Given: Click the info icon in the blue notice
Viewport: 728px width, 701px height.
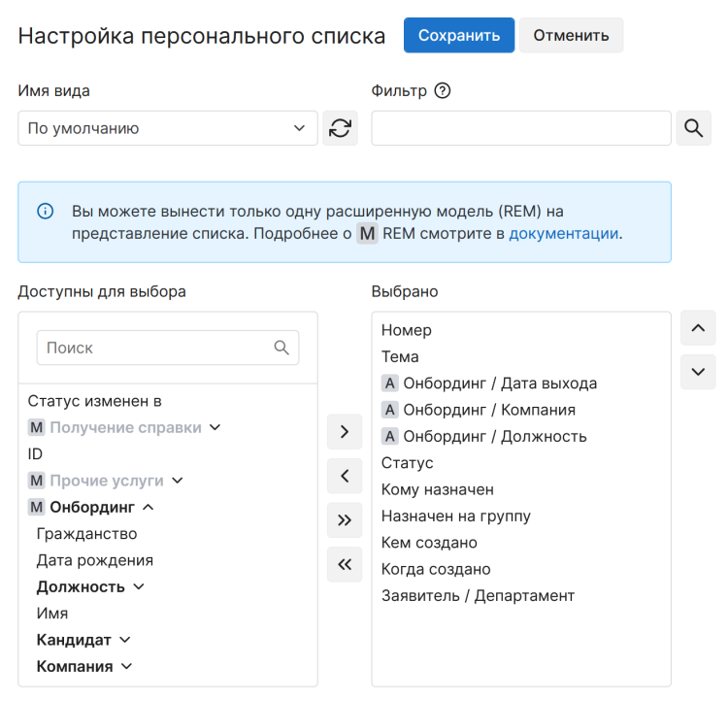Looking at the screenshot, I should [x=45, y=212].
